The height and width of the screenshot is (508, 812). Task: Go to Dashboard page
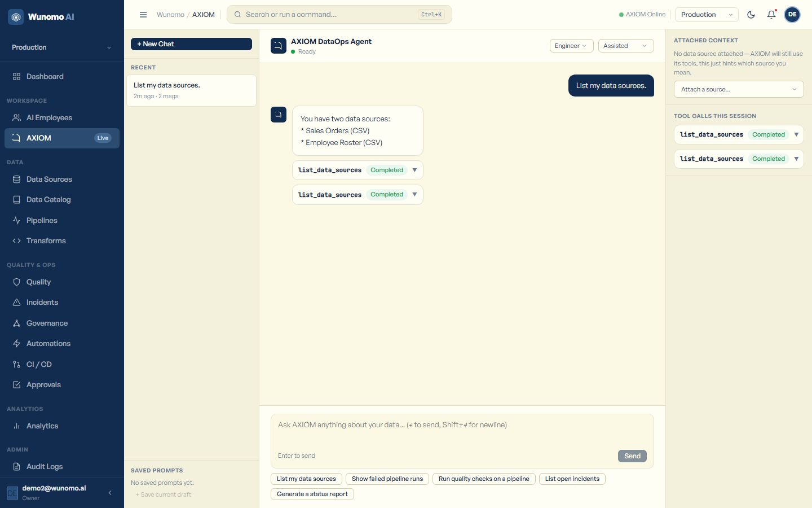point(62,77)
